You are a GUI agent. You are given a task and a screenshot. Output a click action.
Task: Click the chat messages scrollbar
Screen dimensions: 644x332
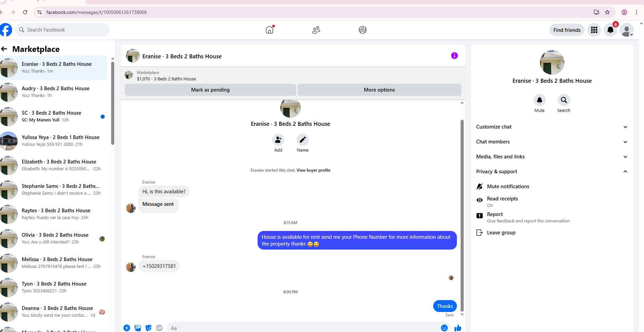point(462,215)
